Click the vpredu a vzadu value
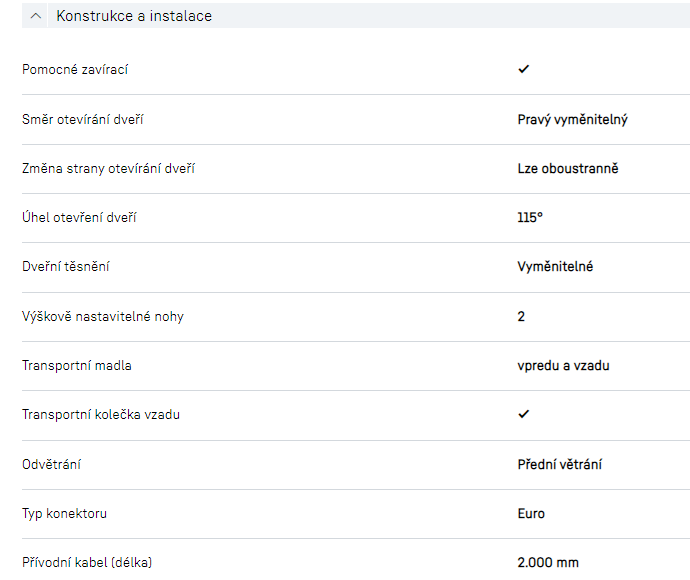Screen dimensions: 690x580 point(563,365)
